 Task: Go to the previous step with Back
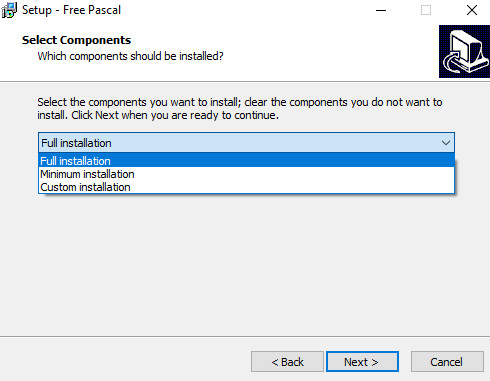(287, 362)
